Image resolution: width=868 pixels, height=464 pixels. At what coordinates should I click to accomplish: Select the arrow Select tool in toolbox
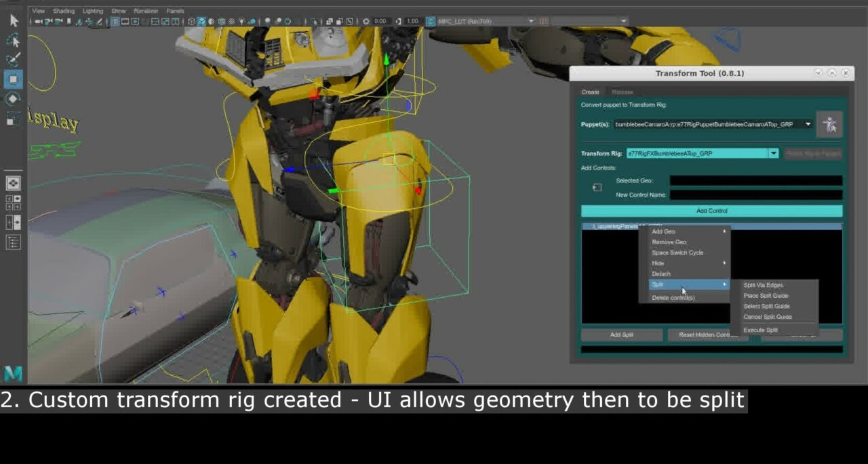pos(14,21)
